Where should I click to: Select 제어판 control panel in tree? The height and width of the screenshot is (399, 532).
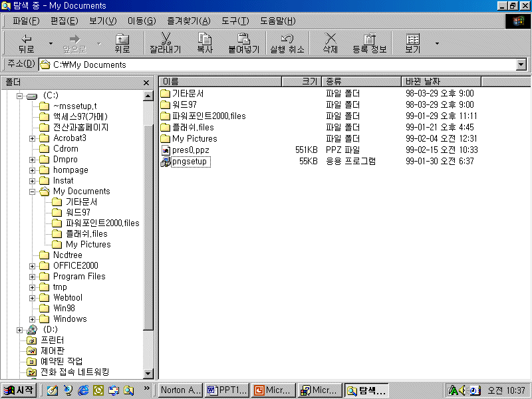(52, 350)
